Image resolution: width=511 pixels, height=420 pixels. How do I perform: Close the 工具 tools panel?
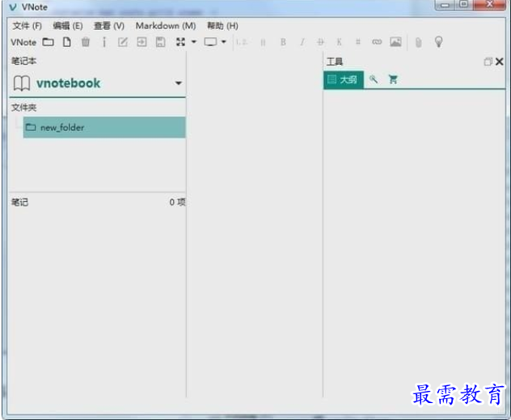coord(499,61)
